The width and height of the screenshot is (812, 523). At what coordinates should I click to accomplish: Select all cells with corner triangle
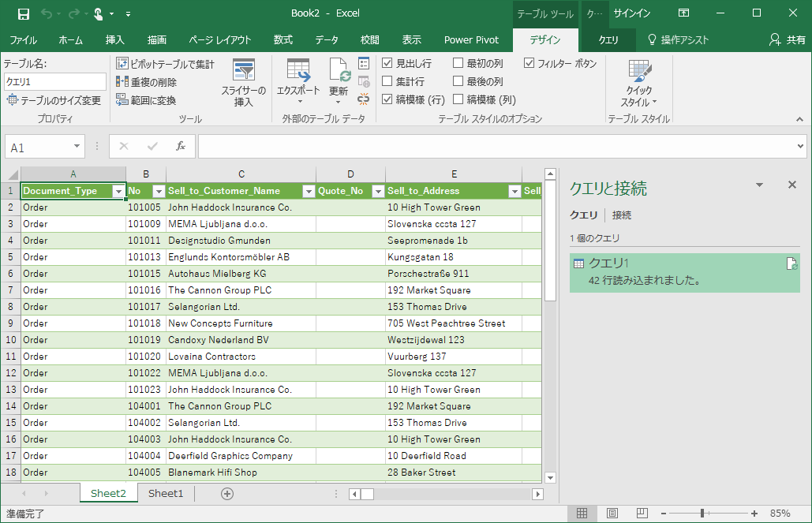[x=11, y=174]
